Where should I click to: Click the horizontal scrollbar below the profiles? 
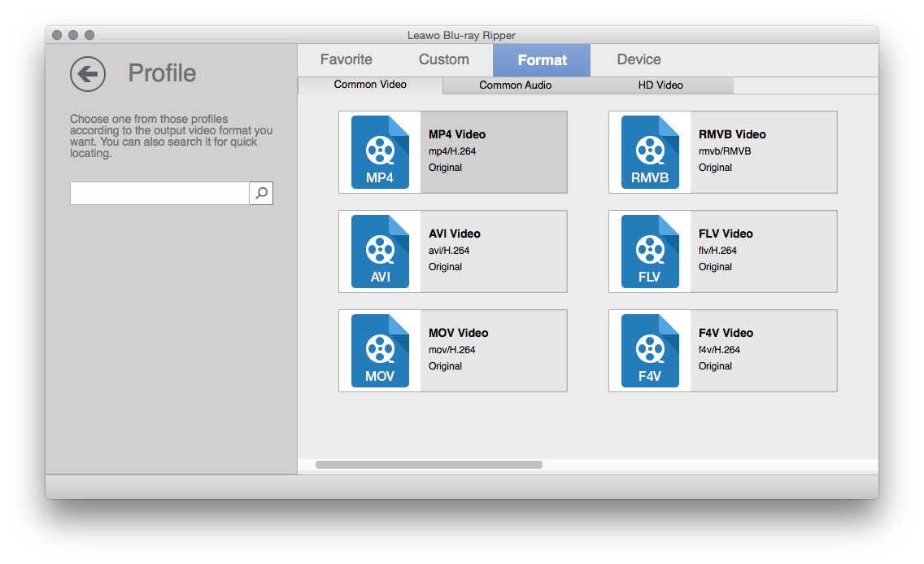pos(429,465)
